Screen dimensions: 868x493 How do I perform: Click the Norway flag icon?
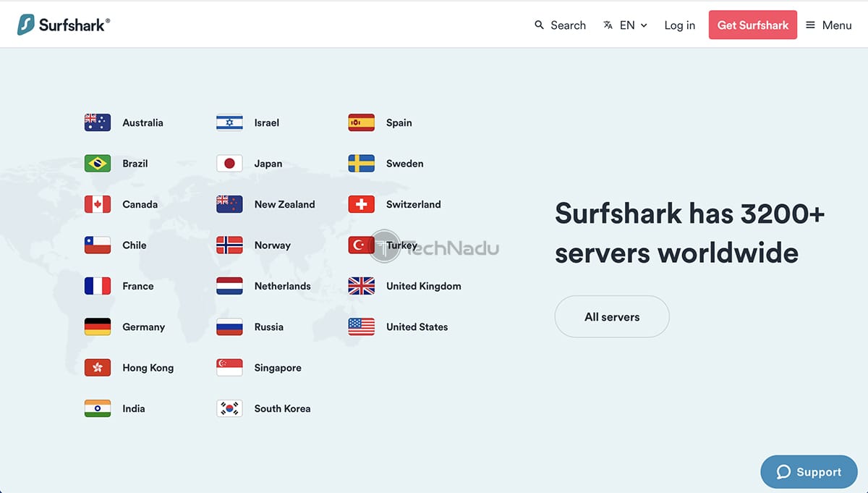[229, 245]
